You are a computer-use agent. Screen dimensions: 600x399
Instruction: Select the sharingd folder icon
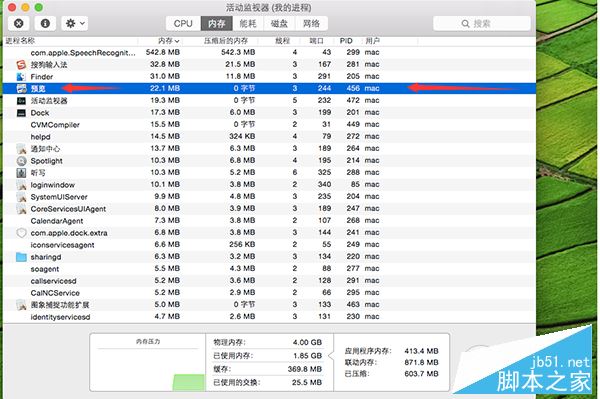21,257
